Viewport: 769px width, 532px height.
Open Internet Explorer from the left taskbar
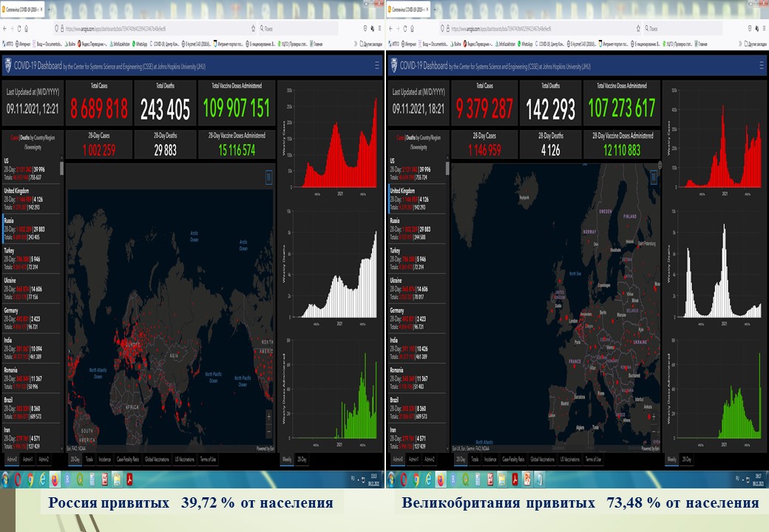43,480
